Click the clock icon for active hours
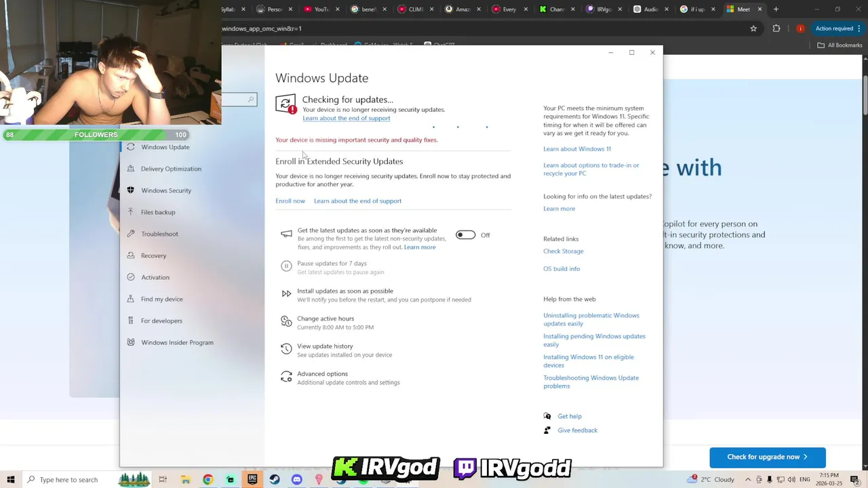Screen dimensions: 868x488 pyautogui.click(x=286, y=321)
